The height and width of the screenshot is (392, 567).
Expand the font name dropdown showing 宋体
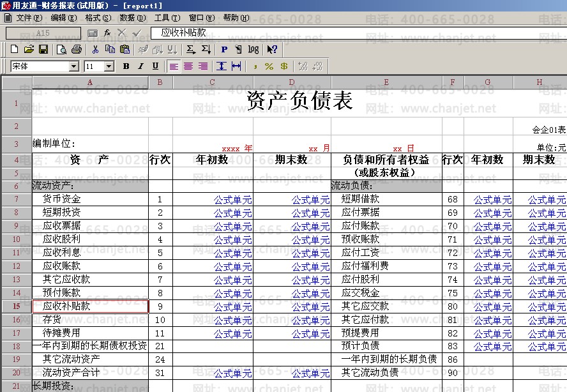click(x=73, y=66)
